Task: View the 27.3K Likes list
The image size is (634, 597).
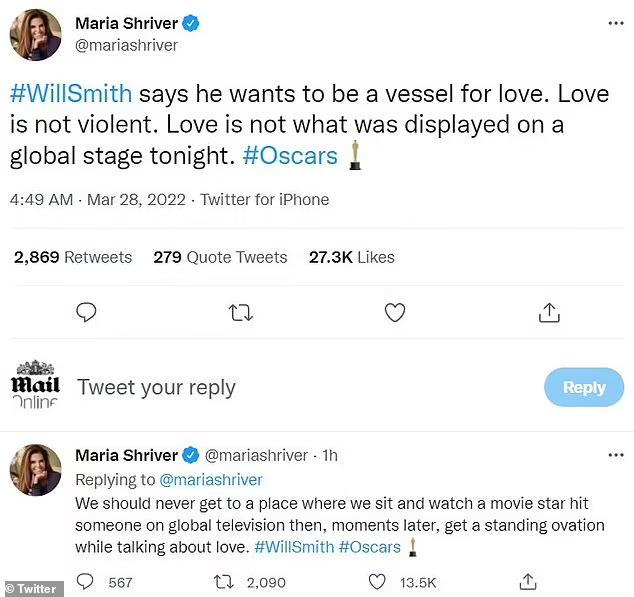Action: coord(351,257)
